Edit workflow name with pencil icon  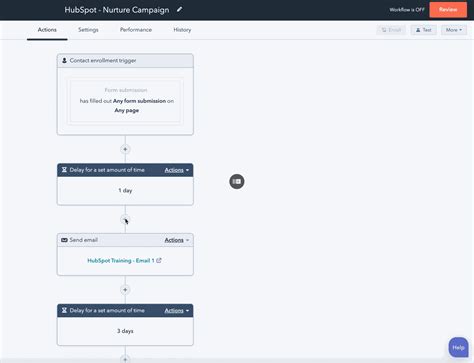click(179, 9)
